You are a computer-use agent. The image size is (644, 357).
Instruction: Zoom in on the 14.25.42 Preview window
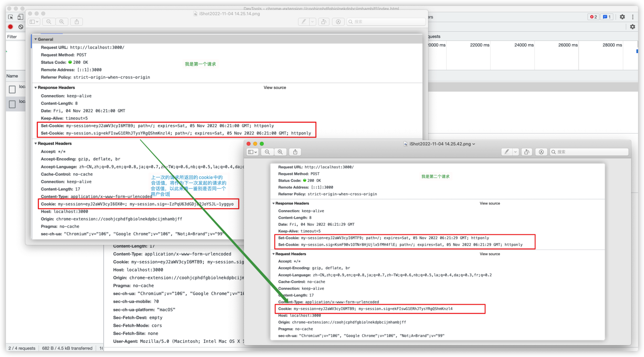pyautogui.click(x=280, y=152)
